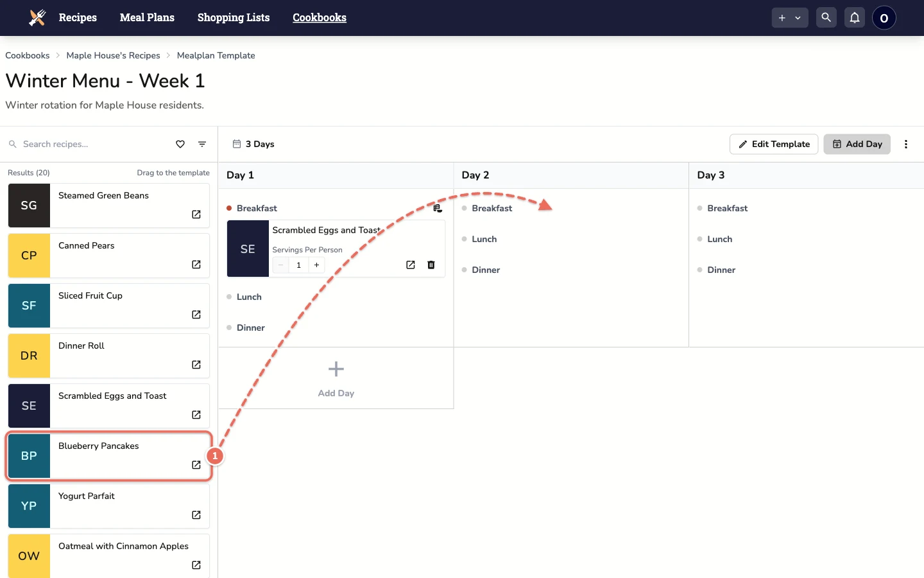Click Day 3 Dinner slot label
924x578 pixels.
721,270
